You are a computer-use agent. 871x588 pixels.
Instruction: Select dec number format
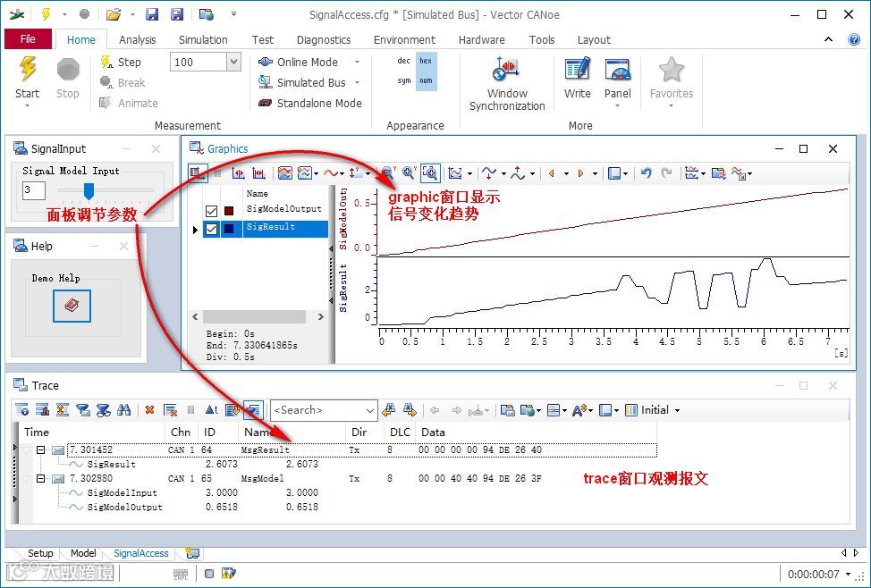pos(404,61)
